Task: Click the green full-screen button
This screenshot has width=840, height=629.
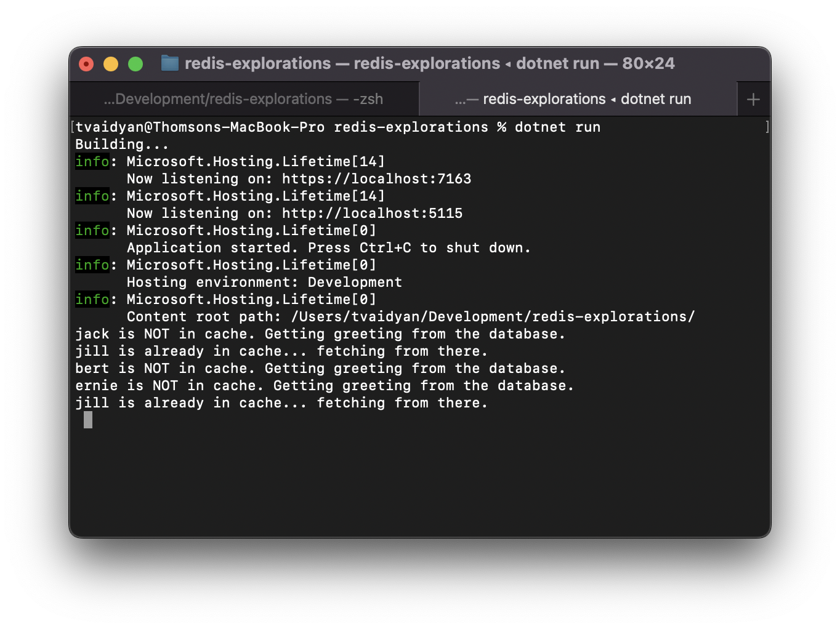Action: tap(135, 63)
